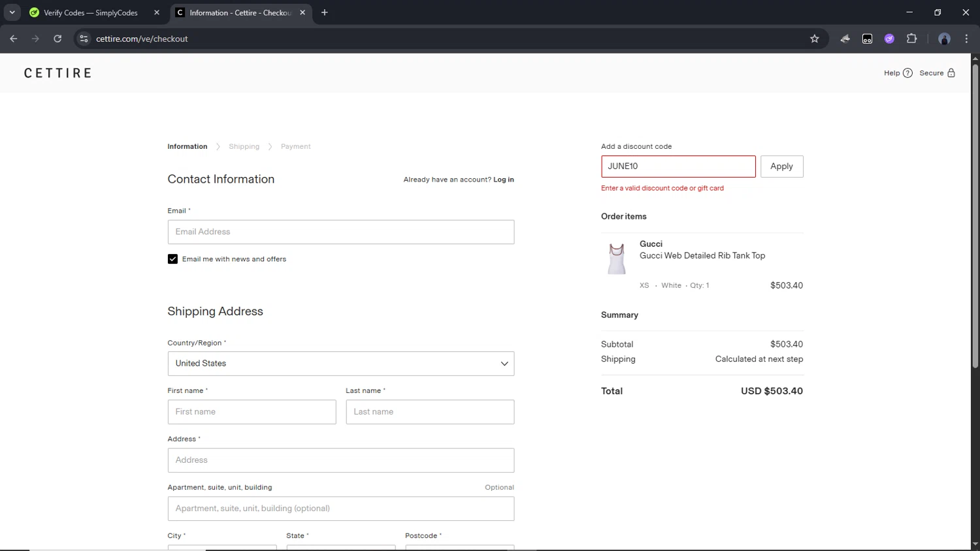Toggle Email me with news and offers

(x=172, y=259)
